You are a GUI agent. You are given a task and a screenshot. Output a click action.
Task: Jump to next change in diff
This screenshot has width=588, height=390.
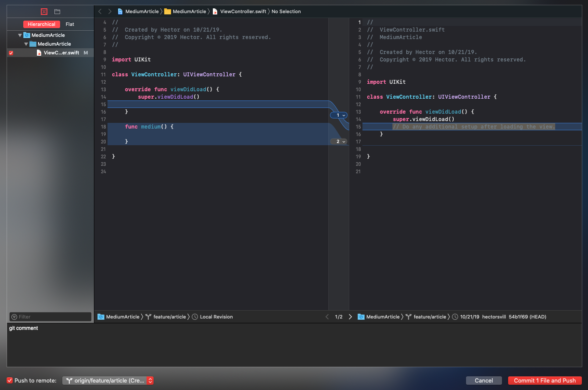(x=350, y=317)
